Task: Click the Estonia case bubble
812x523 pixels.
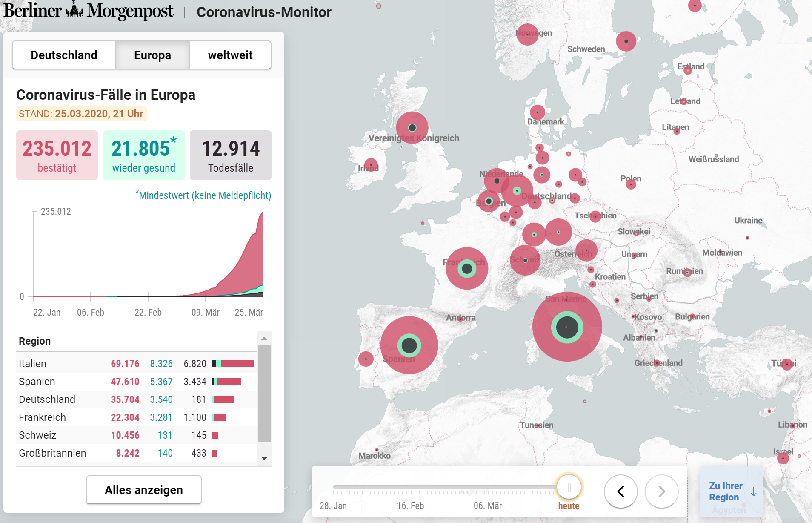Action: [x=688, y=70]
